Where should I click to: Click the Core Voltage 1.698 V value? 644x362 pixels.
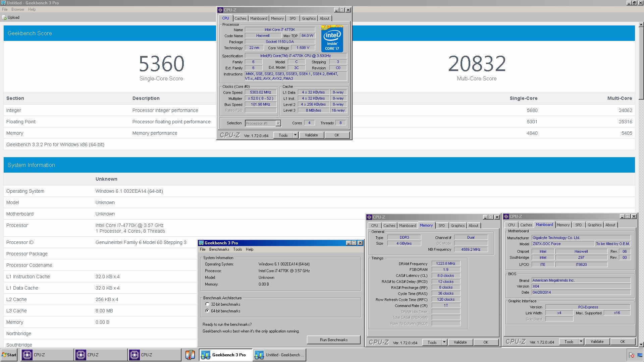coord(303,48)
